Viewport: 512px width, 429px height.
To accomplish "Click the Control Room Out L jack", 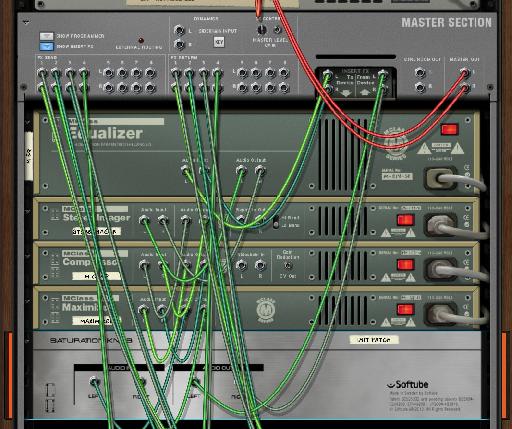I will [x=420, y=72].
